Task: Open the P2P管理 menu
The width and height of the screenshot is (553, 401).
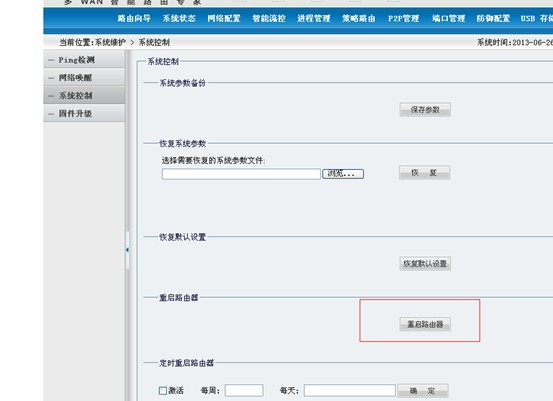Action: coord(403,18)
